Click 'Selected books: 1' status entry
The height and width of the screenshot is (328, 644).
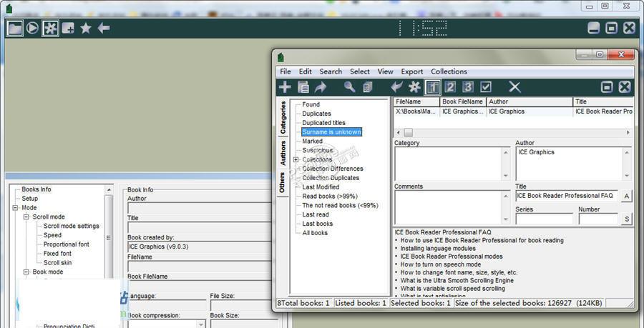[x=421, y=303]
